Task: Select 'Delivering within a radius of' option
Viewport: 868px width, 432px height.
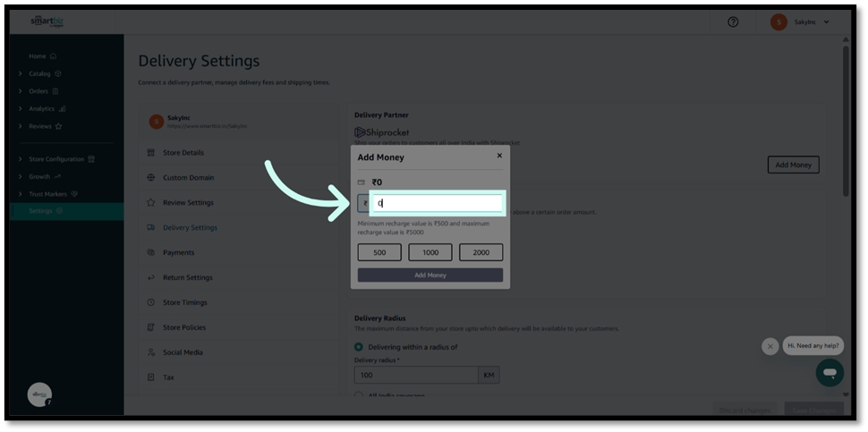Action: pyautogui.click(x=359, y=347)
